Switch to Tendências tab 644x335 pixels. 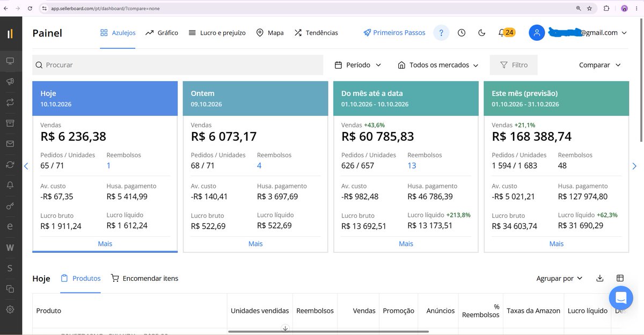pyautogui.click(x=316, y=33)
